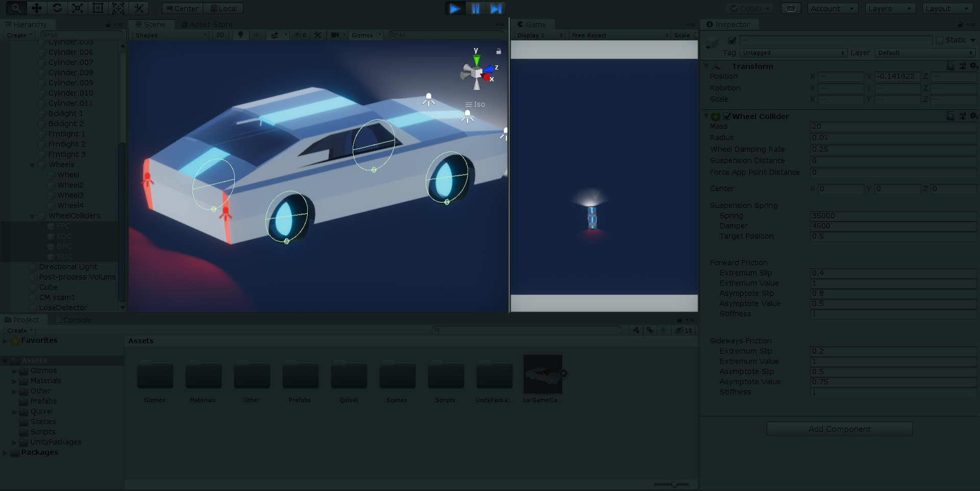980x491 pixels.
Task: Select the Rect transform tool
Action: pos(98,8)
